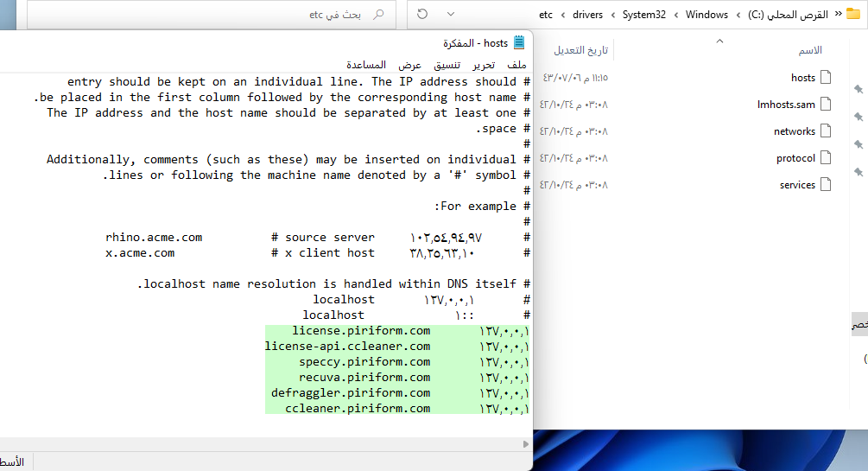Click the 'lmhosts.sam' file name
Screen dimensions: 868x471
(x=786, y=105)
